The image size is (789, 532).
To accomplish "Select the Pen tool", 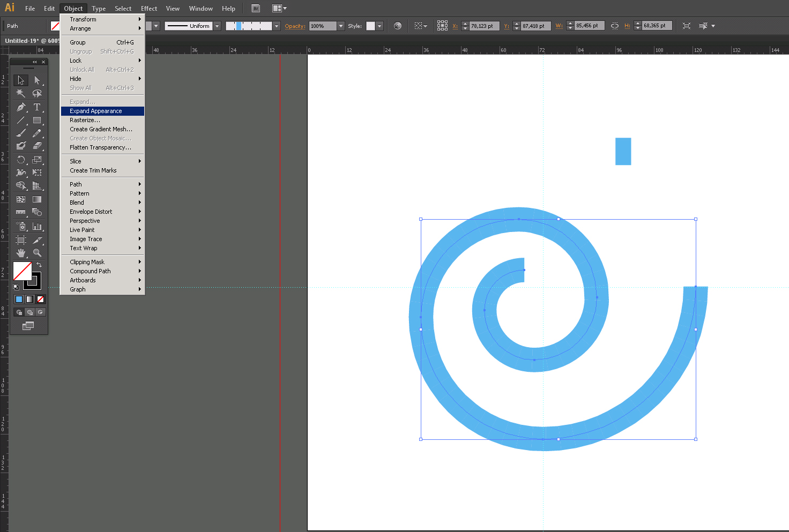I will (x=21, y=107).
